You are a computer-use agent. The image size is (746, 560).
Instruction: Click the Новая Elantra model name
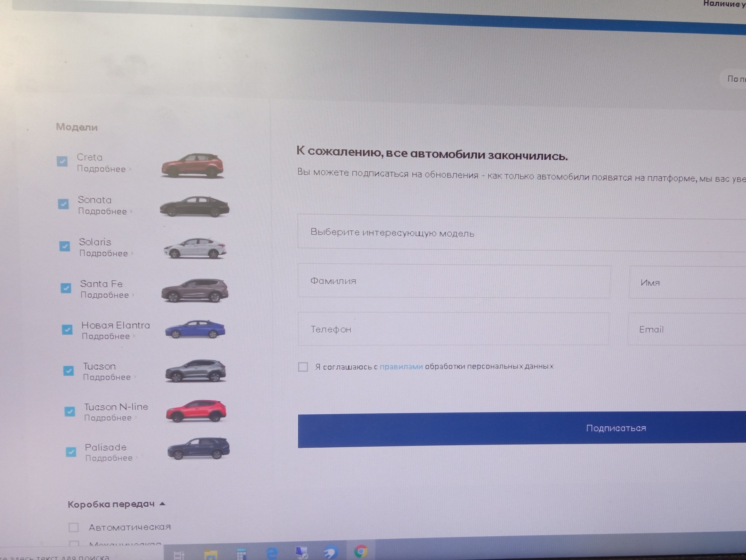pos(116,325)
